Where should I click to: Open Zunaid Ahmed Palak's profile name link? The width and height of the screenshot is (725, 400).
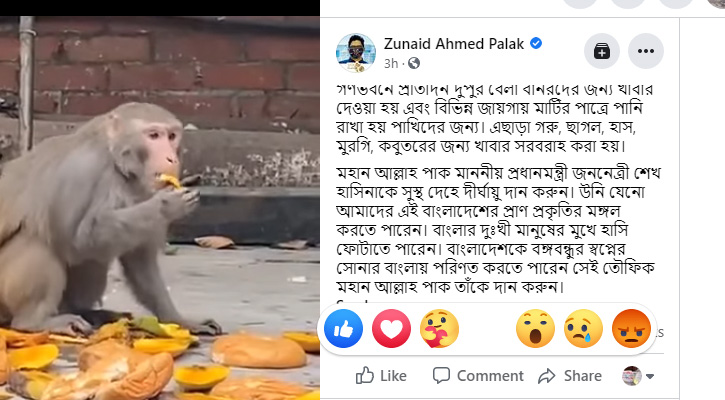454,44
